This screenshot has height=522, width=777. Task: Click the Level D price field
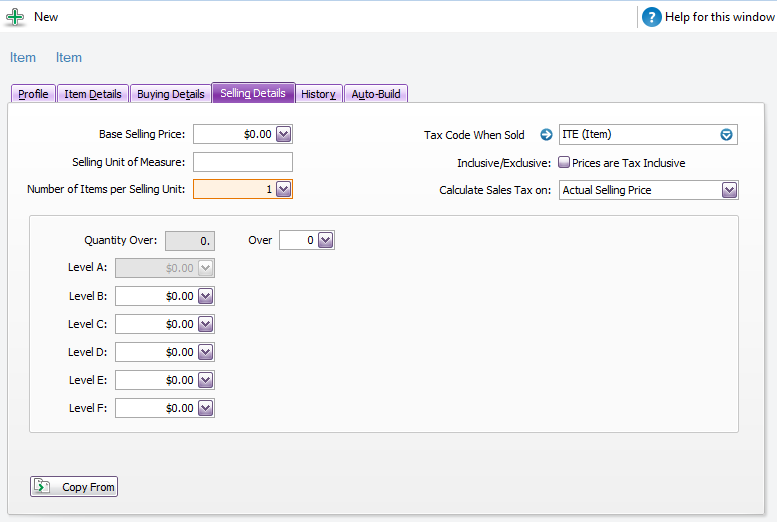click(x=156, y=352)
